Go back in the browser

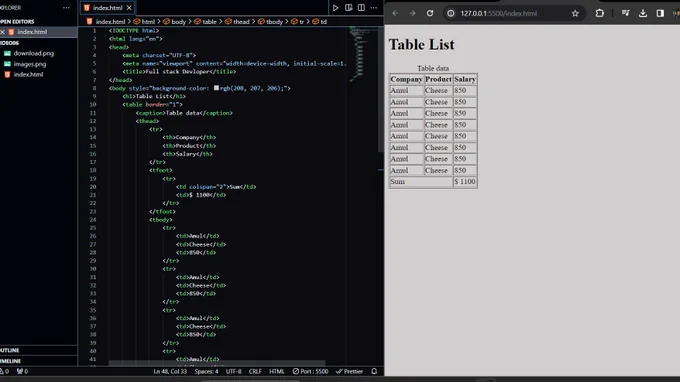tap(395, 13)
